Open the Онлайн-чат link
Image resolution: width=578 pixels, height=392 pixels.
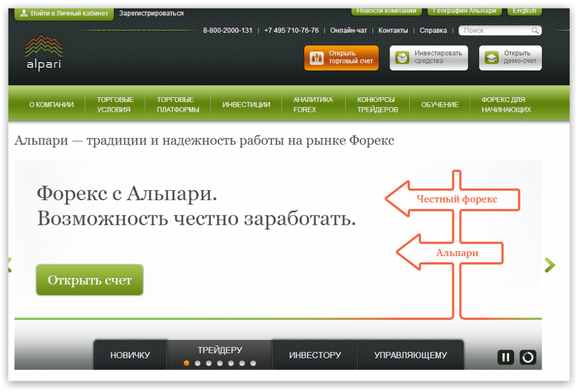(x=348, y=30)
